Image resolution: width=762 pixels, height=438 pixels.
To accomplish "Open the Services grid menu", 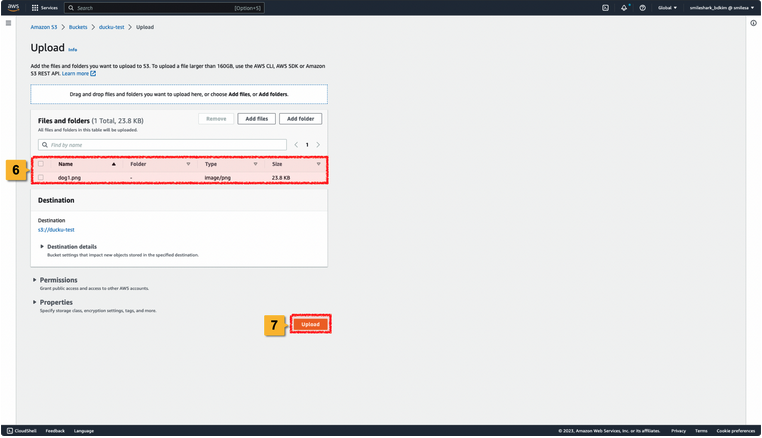I will tap(44, 7).
